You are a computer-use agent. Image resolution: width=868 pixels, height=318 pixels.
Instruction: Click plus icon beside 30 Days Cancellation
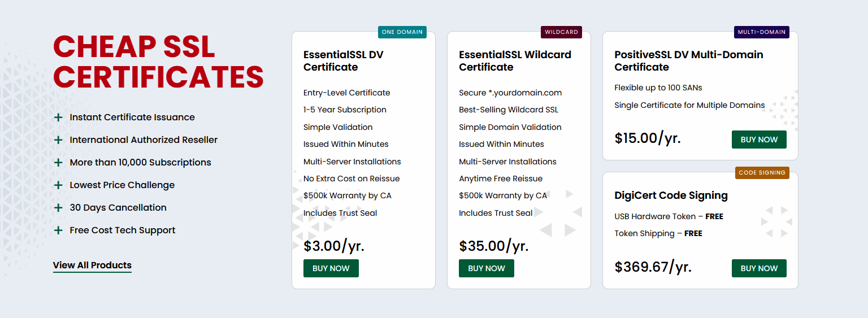pyautogui.click(x=58, y=208)
